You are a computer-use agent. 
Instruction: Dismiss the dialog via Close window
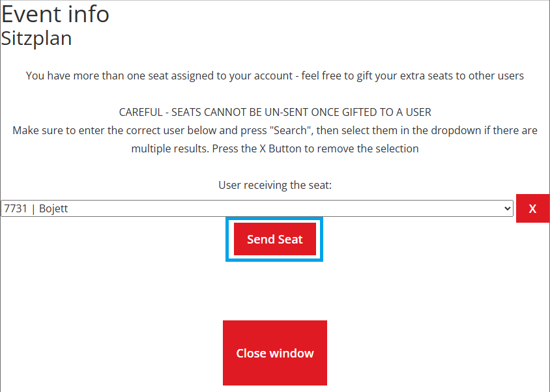tap(274, 353)
